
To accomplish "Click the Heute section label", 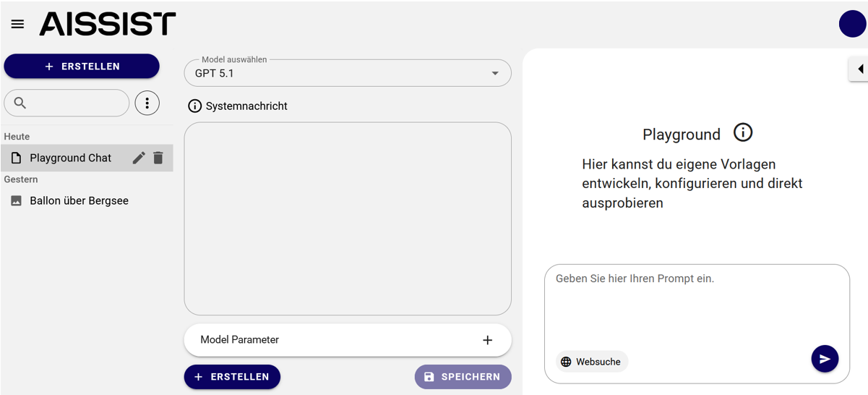I will pos(17,136).
